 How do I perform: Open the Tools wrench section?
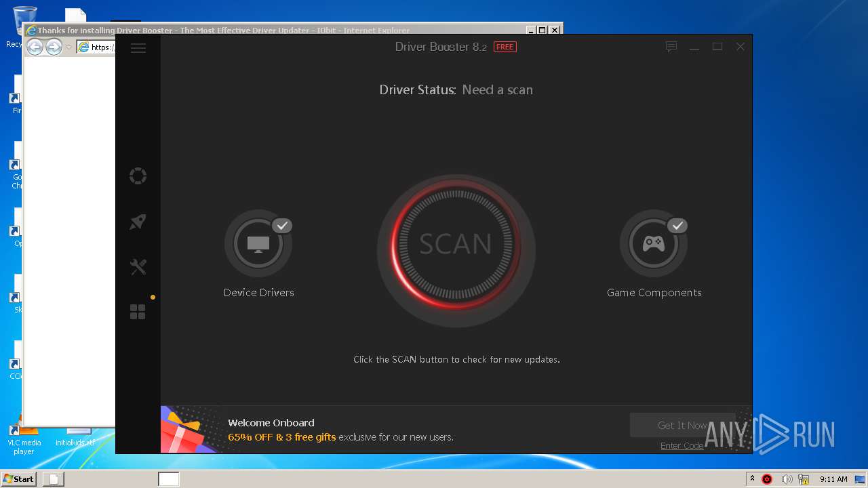138,267
